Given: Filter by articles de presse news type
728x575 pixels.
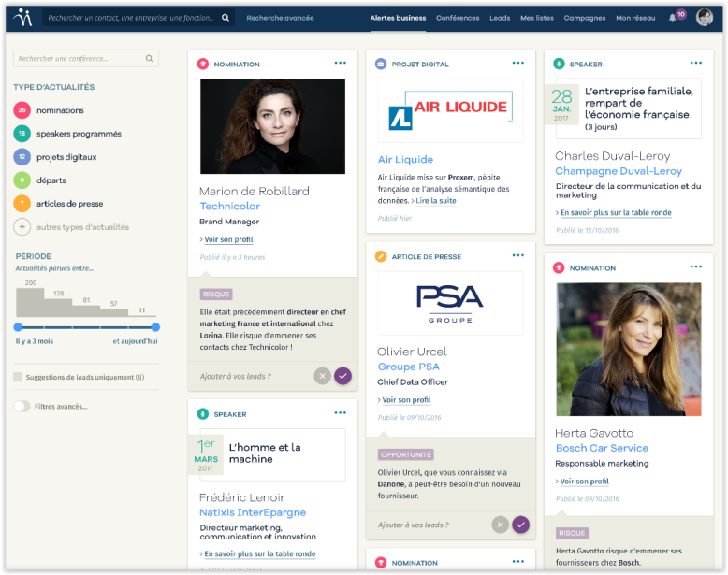Looking at the screenshot, I should [x=69, y=204].
